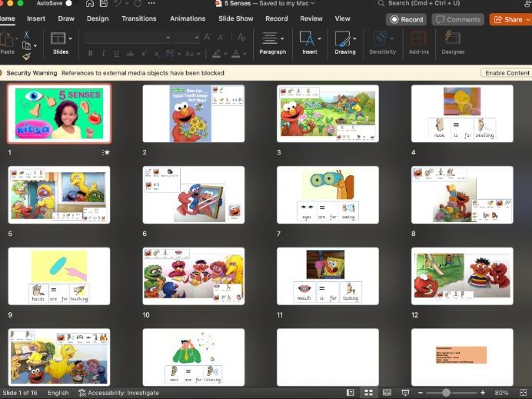
Task: Toggle Bold formatting
Action: [x=90, y=53]
